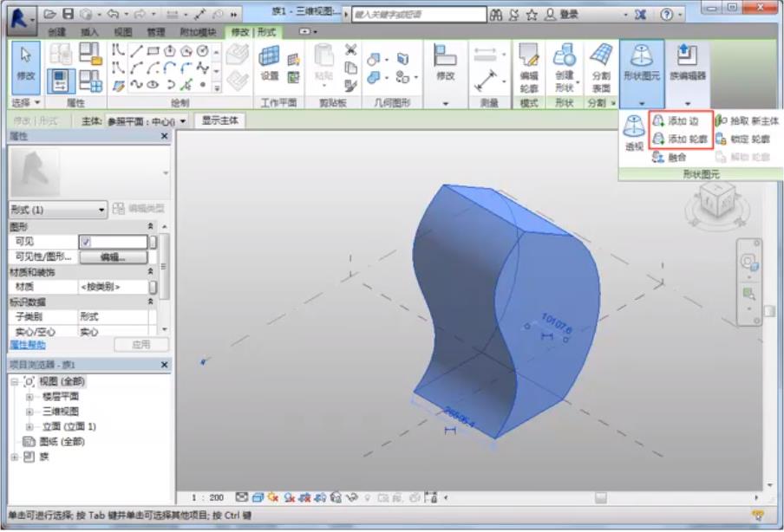Open the 附加模块 ribbon tab

(196, 32)
